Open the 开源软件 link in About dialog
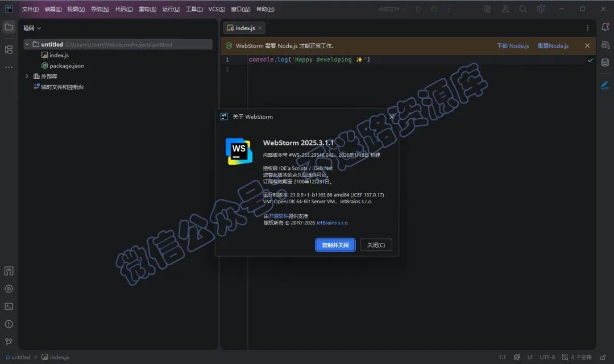 tap(279, 216)
